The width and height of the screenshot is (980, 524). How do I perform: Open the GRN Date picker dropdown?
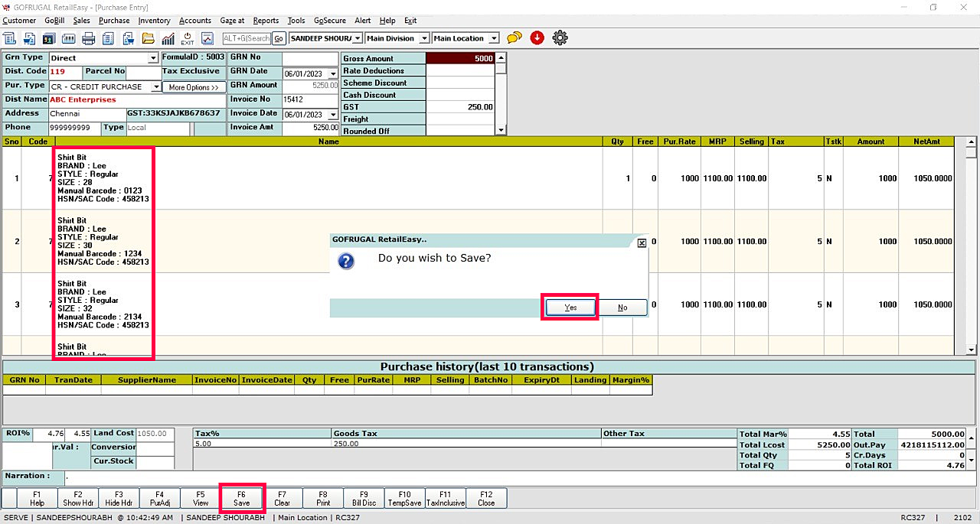click(x=332, y=74)
